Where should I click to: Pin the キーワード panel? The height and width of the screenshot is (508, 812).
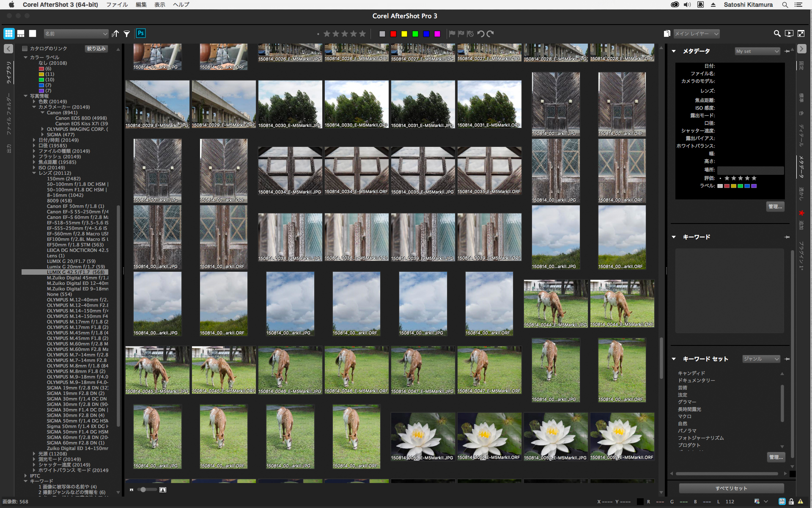[787, 237]
